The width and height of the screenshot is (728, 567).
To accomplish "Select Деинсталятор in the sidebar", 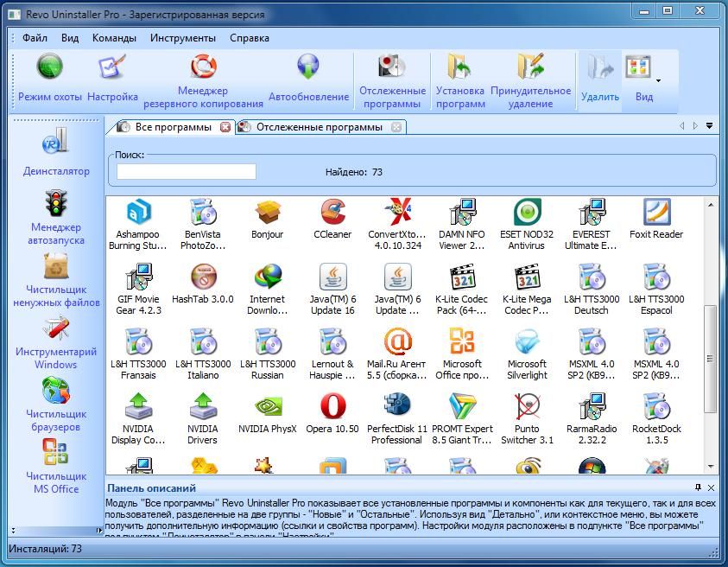I will point(56,151).
